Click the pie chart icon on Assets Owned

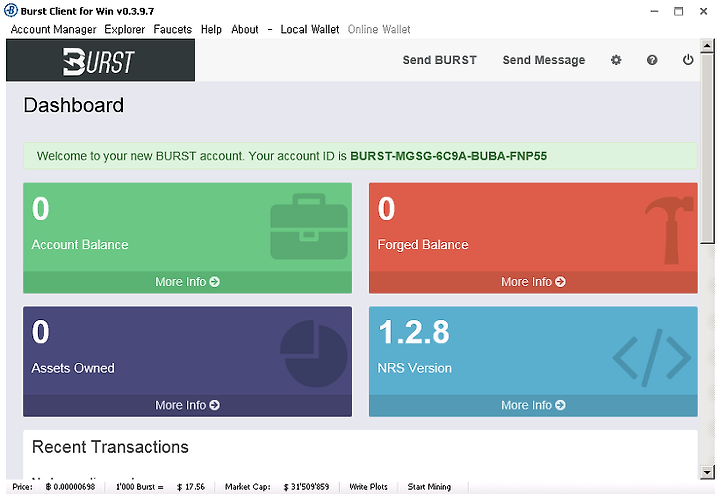click(x=314, y=354)
